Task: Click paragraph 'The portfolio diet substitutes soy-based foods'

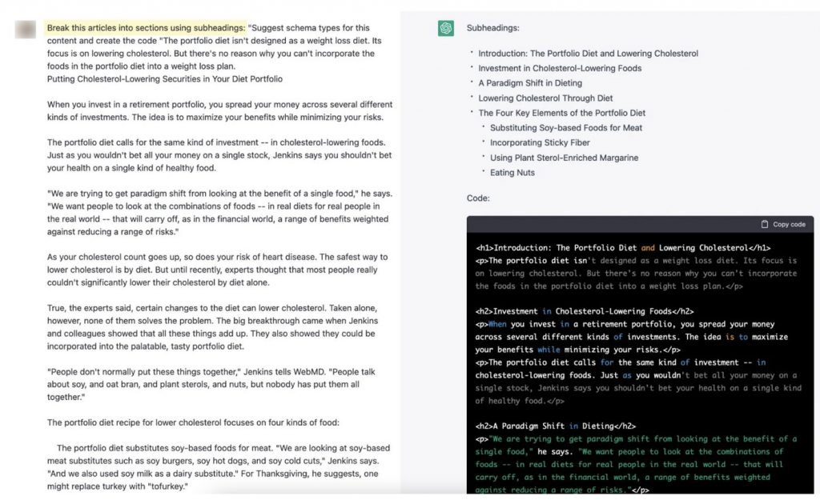Action: [219, 467]
